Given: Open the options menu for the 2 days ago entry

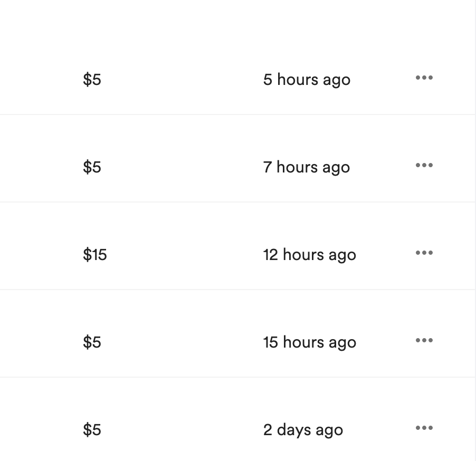Looking at the screenshot, I should click(x=424, y=428).
